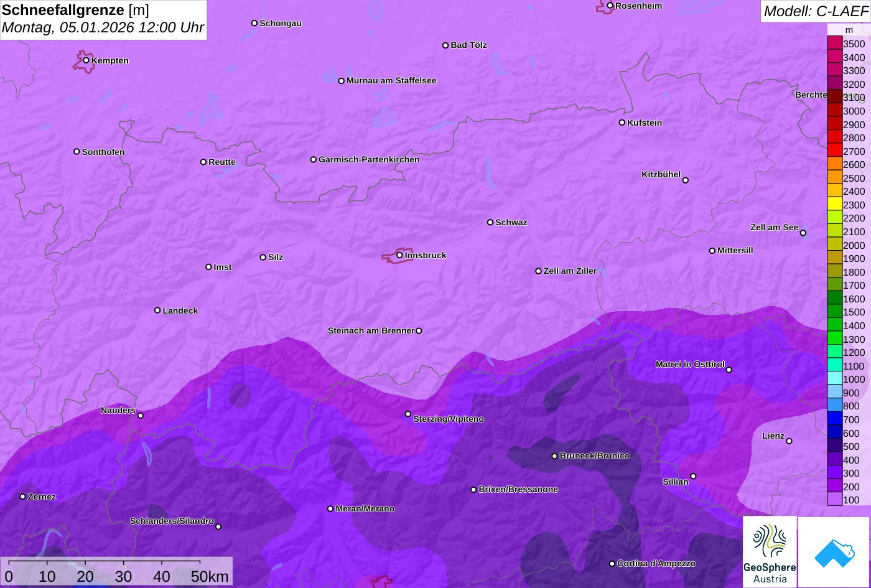This screenshot has height=588, width=871.
Task: Select the 100 m legend color
Action: click(x=834, y=499)
